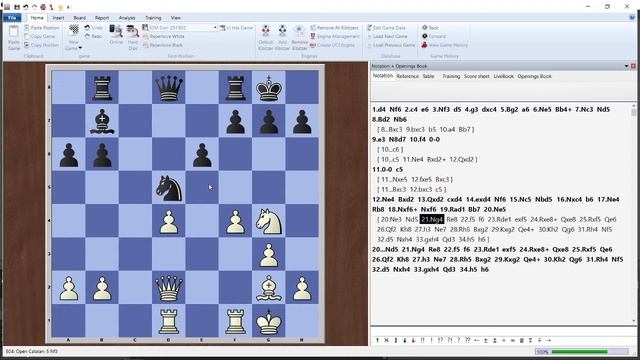Click the progress bar in status bar
640x360 pixels.
click(x=582, y=352)
